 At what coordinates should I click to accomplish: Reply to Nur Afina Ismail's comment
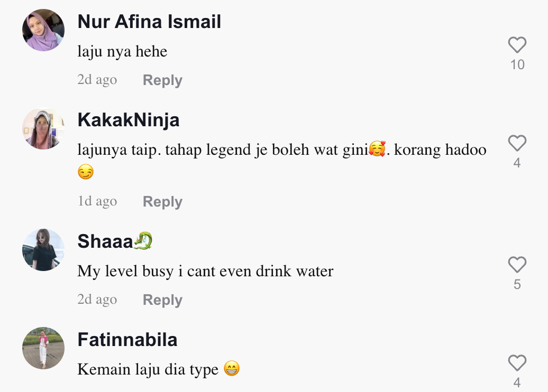pyautogui.click(x=162, y=80)
